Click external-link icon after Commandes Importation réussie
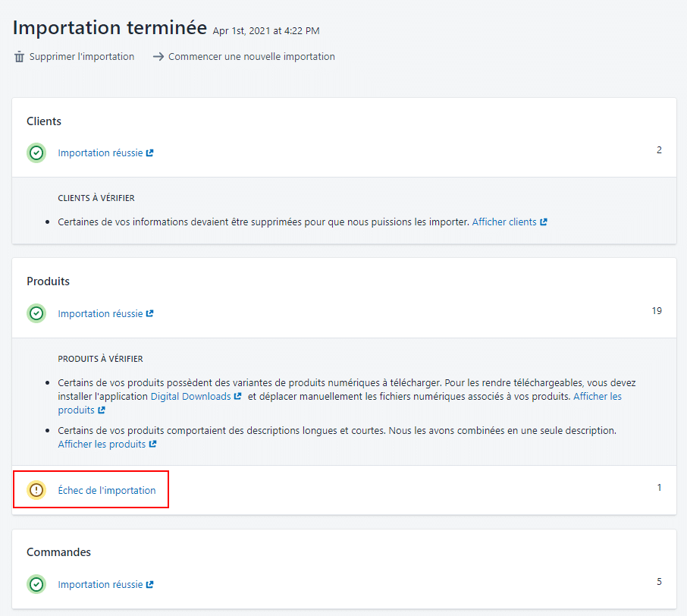Screen dimensions: 687x616 [x=150, y=585]
